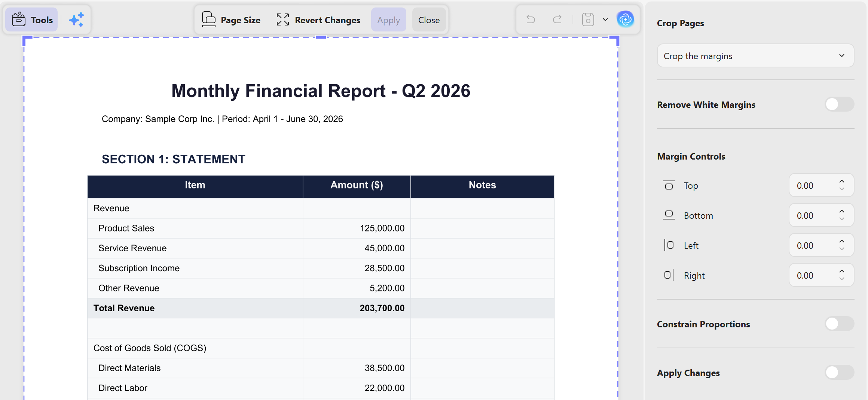Click the AI sparkle assistant icon
This screenshot has height=400, width=868.
click(76, 20)
